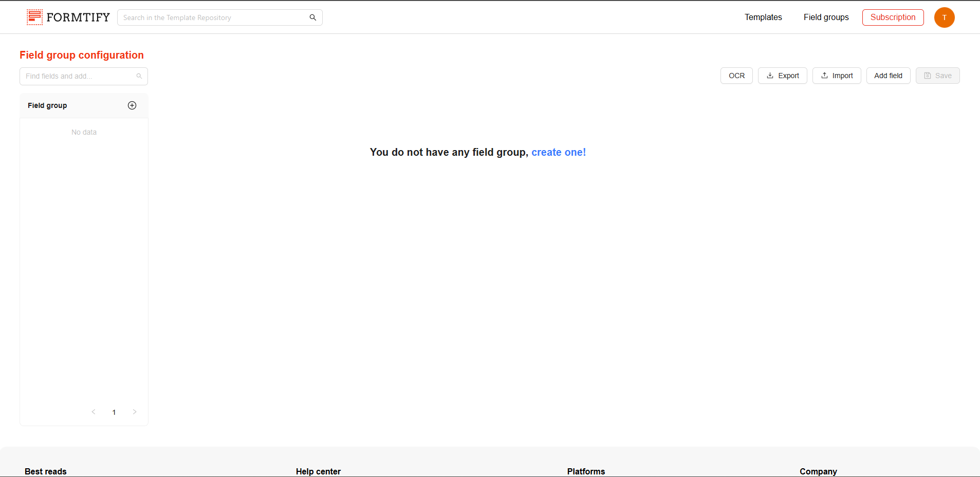Open the Templates menu item
The image size is (980, 477).
coord(763,17)
